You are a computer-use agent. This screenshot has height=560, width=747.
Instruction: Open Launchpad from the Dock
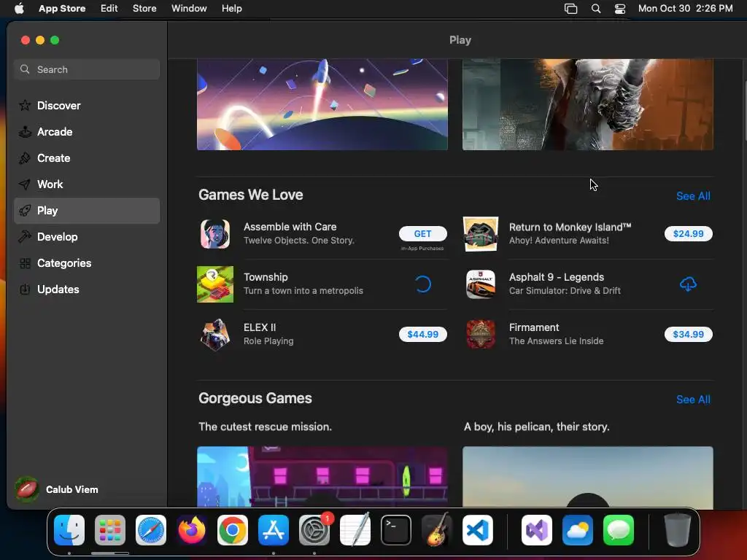point(110,530)
